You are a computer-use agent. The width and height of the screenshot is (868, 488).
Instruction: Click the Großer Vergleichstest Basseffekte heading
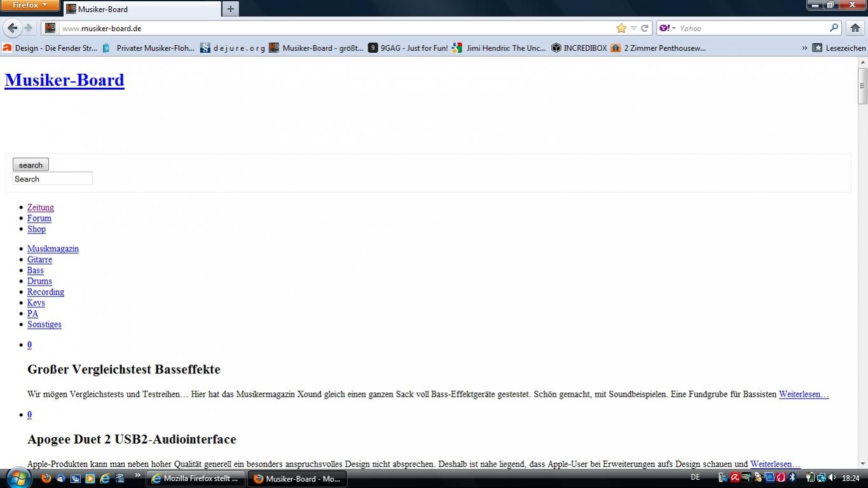[x=124, y=370]
